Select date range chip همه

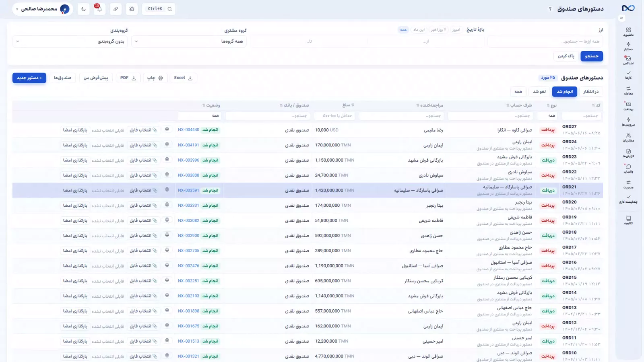tap(403, 30)
